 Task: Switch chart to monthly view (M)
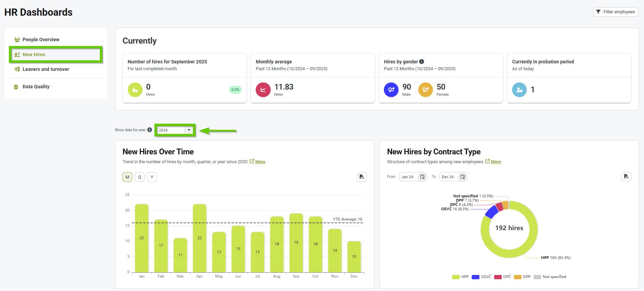point(127,177)
